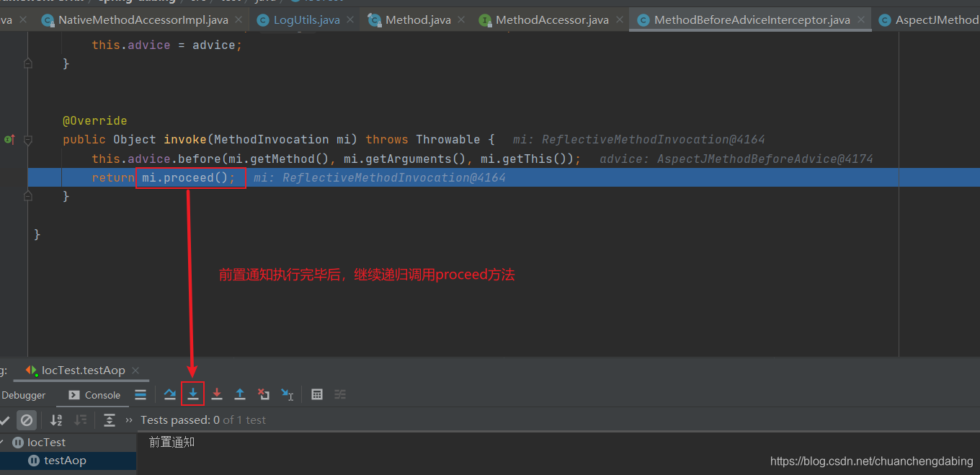Screen dimensions: 980x475
Task: Click the MethodInvocation parameter type
Action: (272, 139)
